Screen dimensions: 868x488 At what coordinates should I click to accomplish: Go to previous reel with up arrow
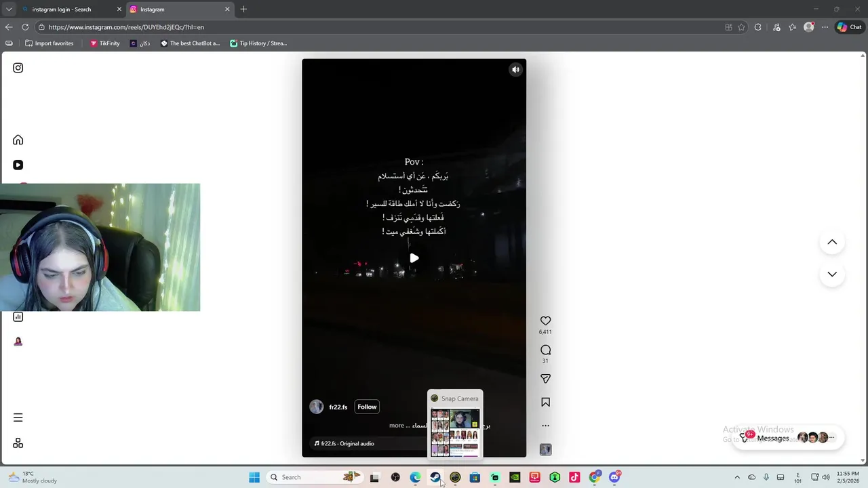[832, 242]
